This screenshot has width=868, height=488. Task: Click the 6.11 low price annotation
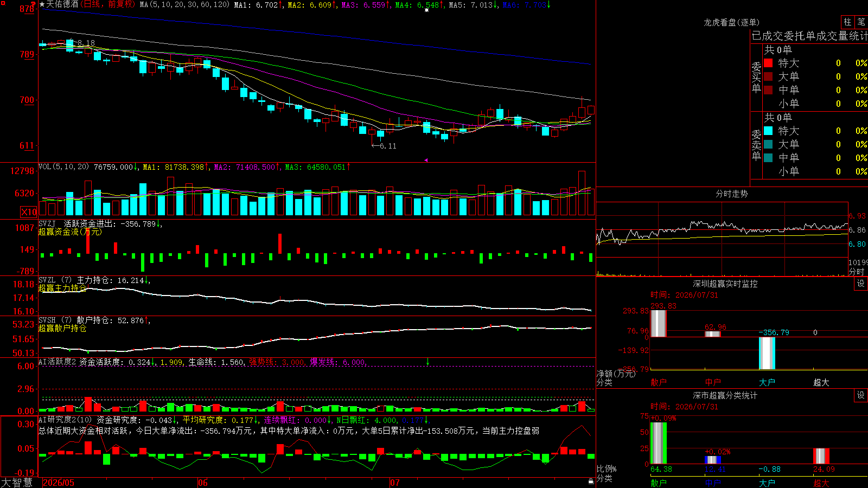(x=388, y=146)
